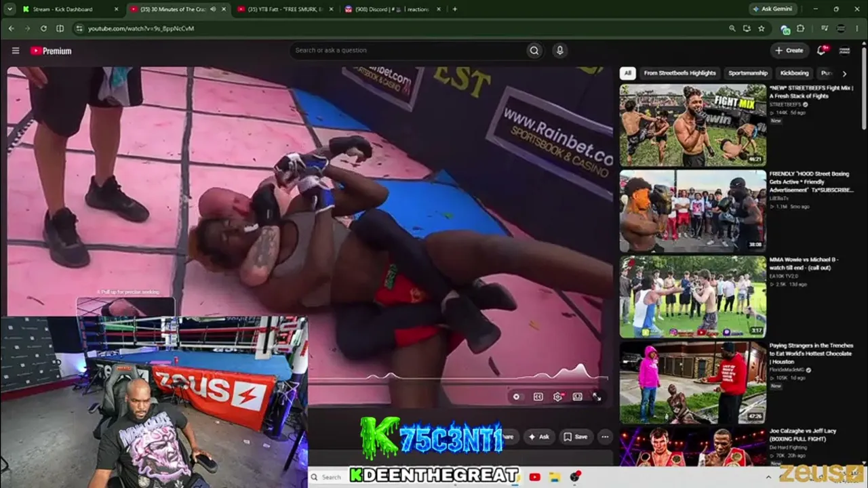Bookmark this page with the star icon

point(762,28)
